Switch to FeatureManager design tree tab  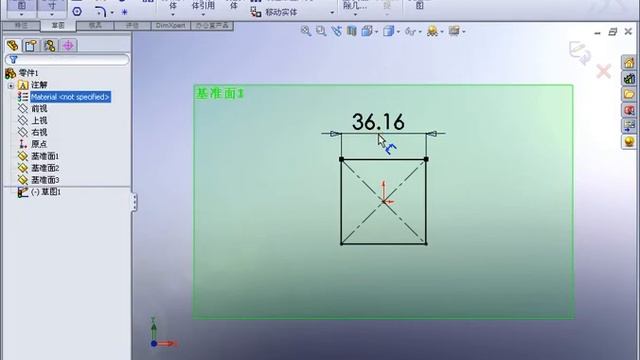tap(12, 45)
